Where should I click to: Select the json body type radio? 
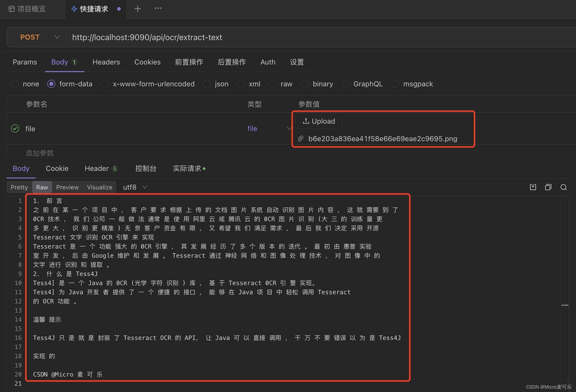(207, 84)
